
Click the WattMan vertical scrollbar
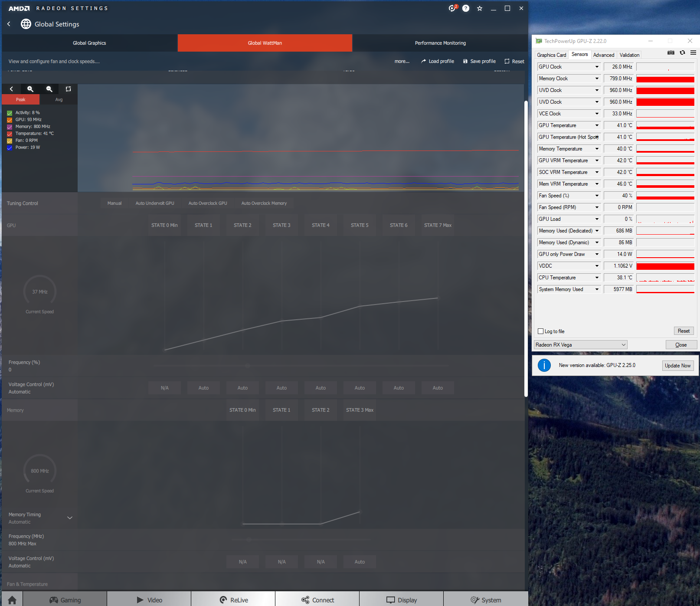point(526,249)
